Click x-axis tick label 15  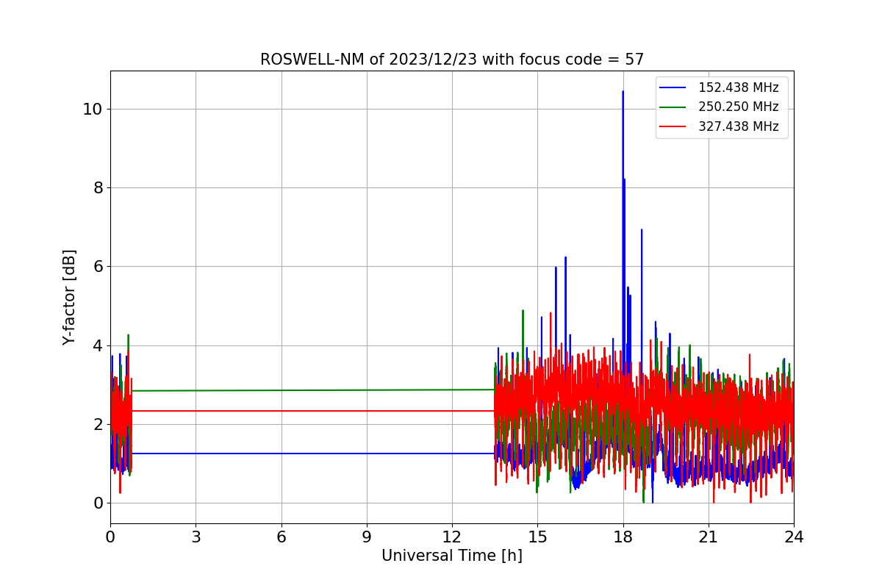pos(537,537)
